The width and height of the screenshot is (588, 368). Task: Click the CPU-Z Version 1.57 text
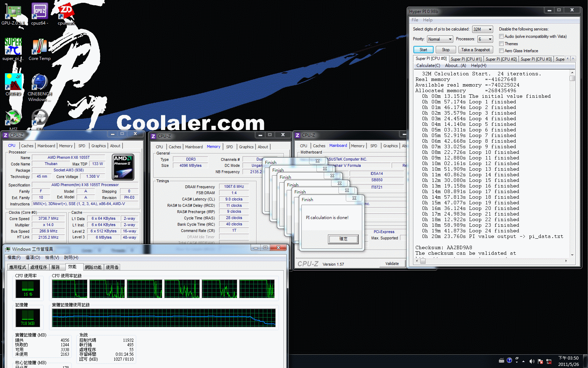333,264
